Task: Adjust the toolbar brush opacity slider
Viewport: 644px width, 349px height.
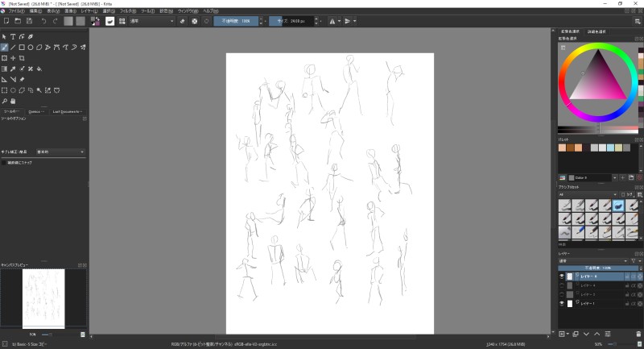Action: [236, 21]
